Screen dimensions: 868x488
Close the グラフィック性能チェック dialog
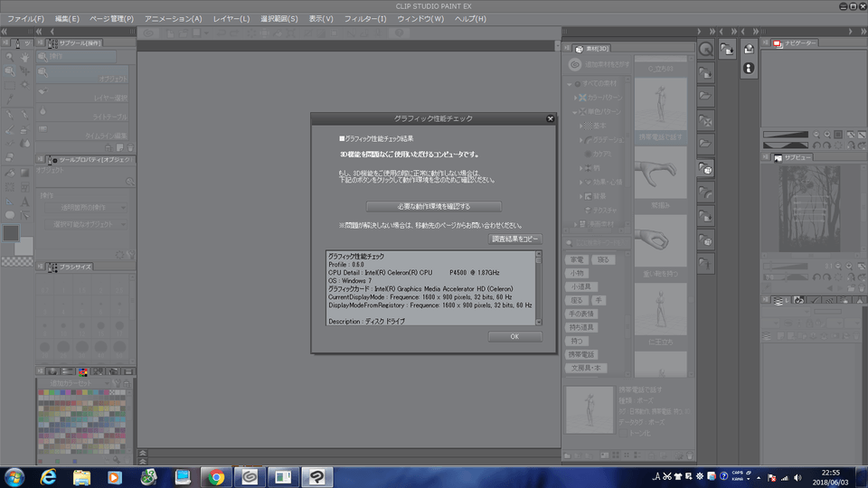[550, 118]
